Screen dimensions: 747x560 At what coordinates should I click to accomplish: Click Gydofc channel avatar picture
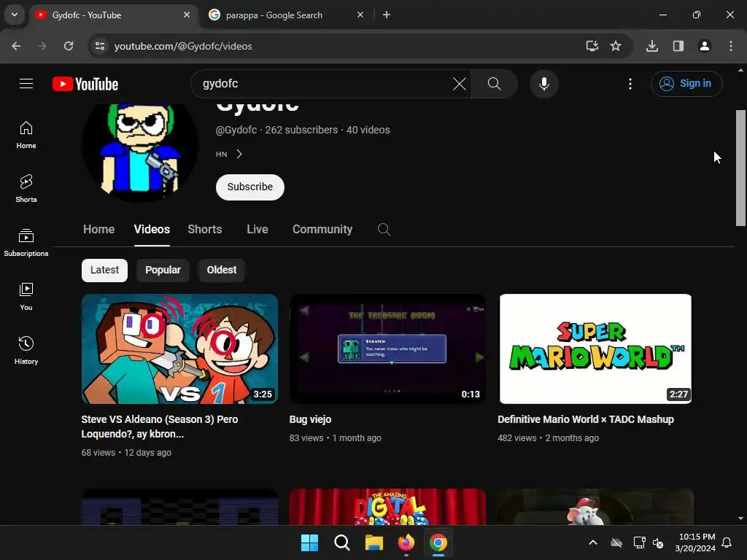140,152
